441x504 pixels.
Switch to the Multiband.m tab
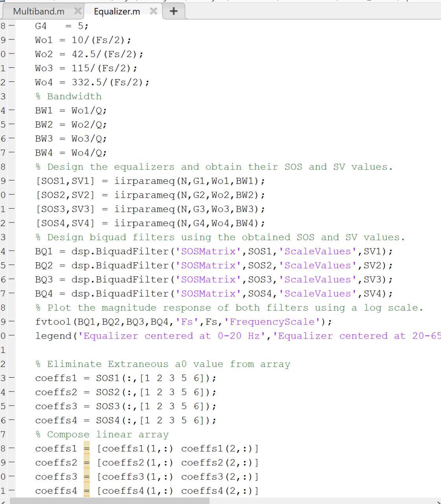point(39,11)
